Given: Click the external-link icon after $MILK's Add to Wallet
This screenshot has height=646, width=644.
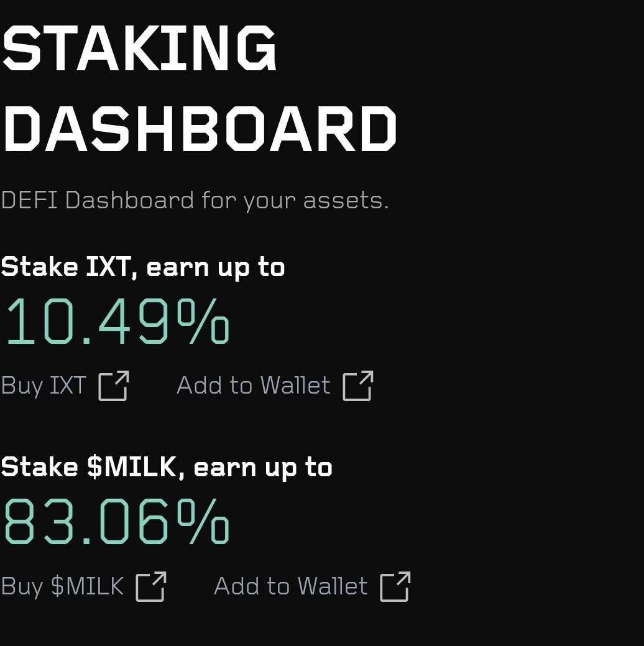Looking at the screenshot, I should [395, 586].
